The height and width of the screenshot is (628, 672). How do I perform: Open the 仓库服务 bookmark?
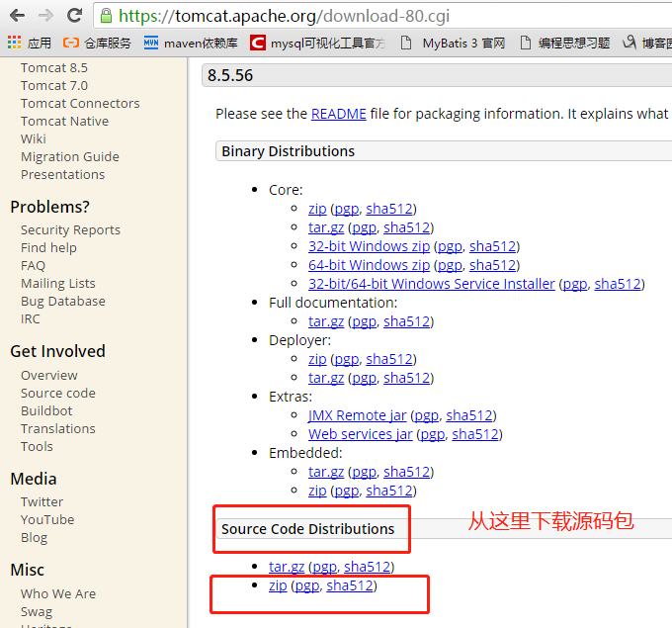click(x=97, y=43)
